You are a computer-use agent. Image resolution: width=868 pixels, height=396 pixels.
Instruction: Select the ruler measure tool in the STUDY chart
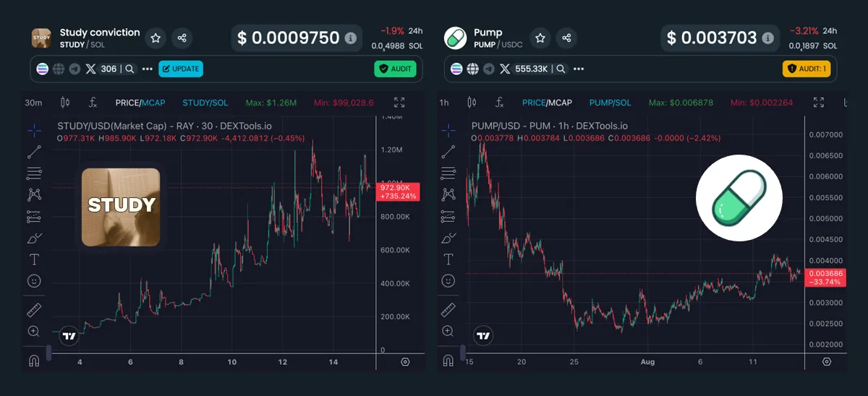pyautogui.click(x=34, y=310)
